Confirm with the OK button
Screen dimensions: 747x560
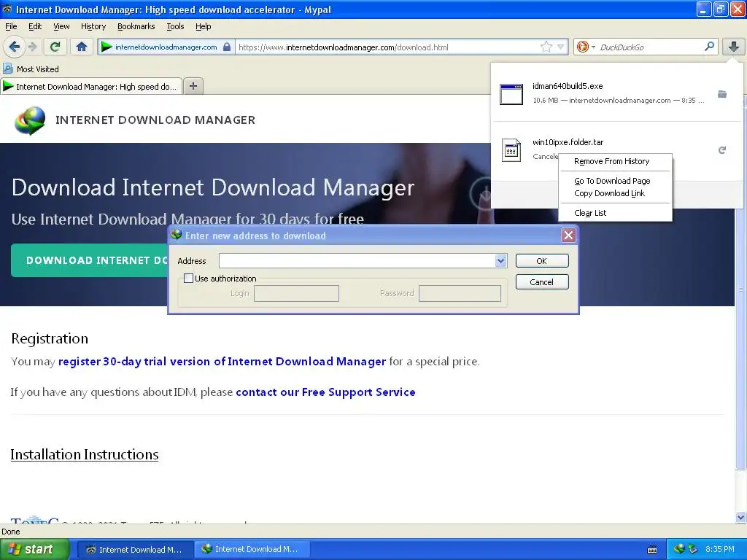542,261
